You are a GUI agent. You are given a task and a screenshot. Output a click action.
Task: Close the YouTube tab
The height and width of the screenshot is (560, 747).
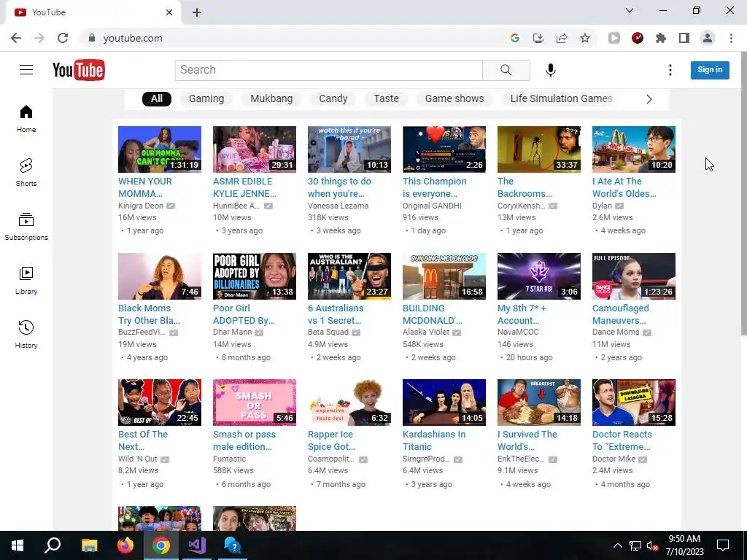click(x=169, y=12)
